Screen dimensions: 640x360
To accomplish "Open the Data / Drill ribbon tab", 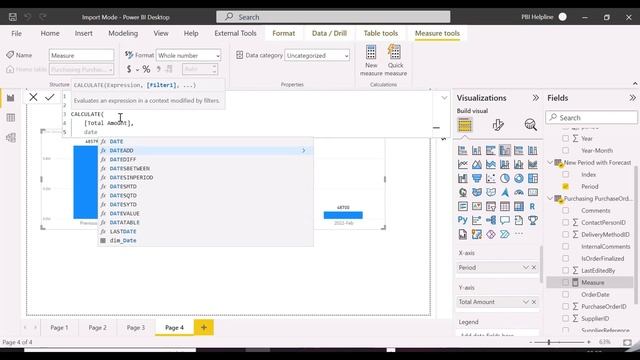I will [x=329, y=33].
